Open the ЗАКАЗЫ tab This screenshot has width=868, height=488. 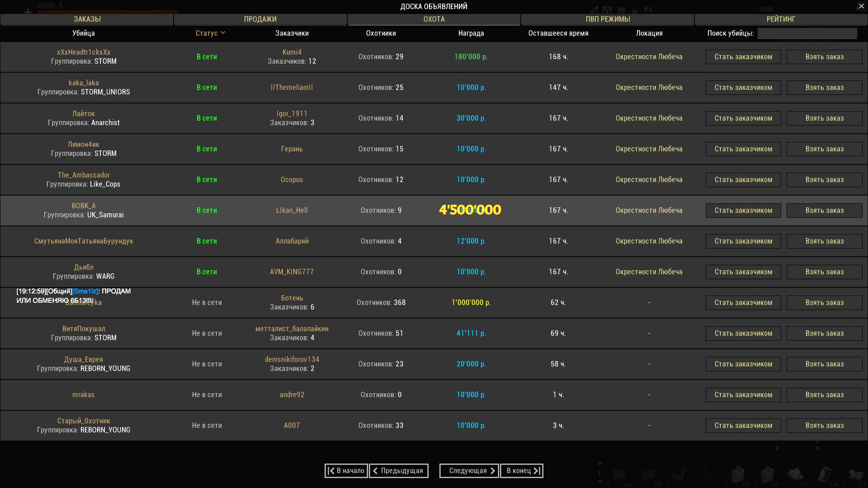click(x=87, y=19)
